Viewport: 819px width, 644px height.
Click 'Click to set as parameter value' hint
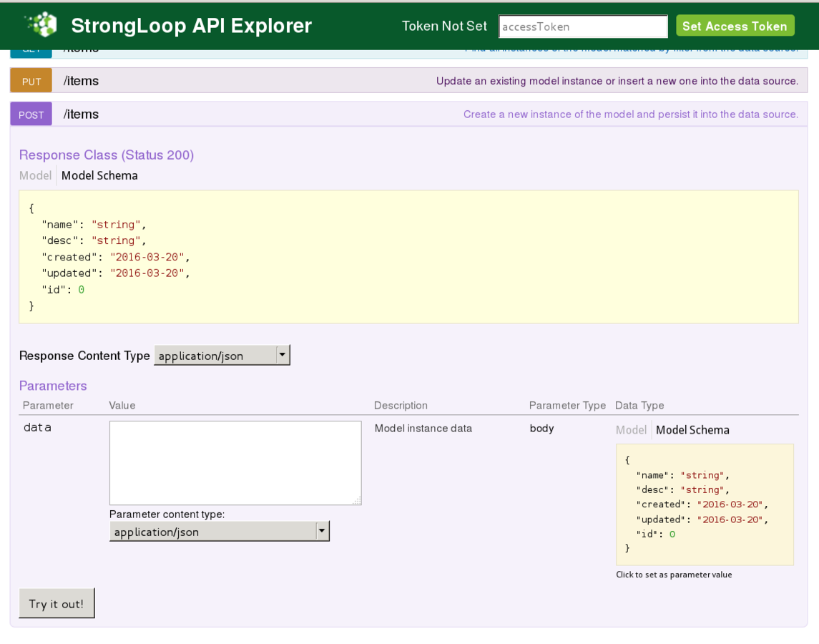pos(674,575)
